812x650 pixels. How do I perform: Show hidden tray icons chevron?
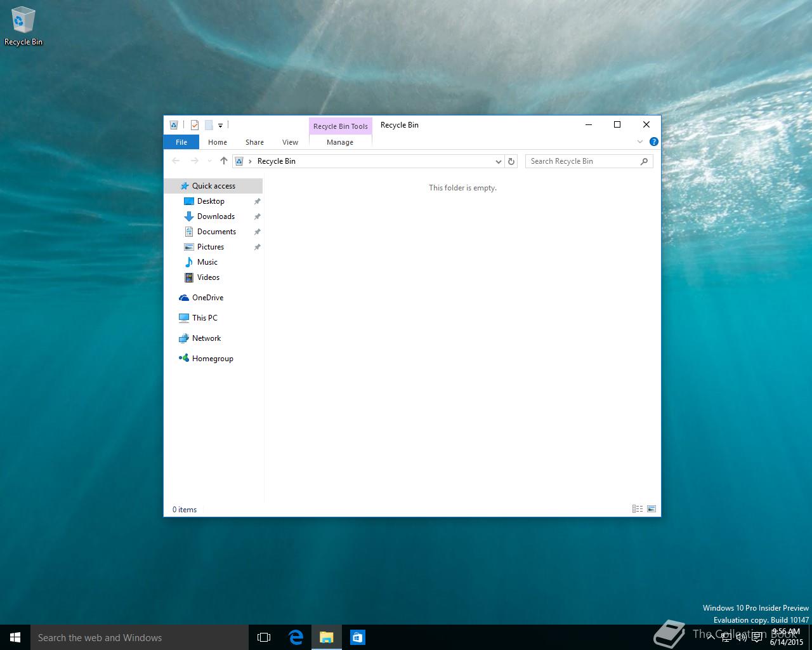coord(711,637)
